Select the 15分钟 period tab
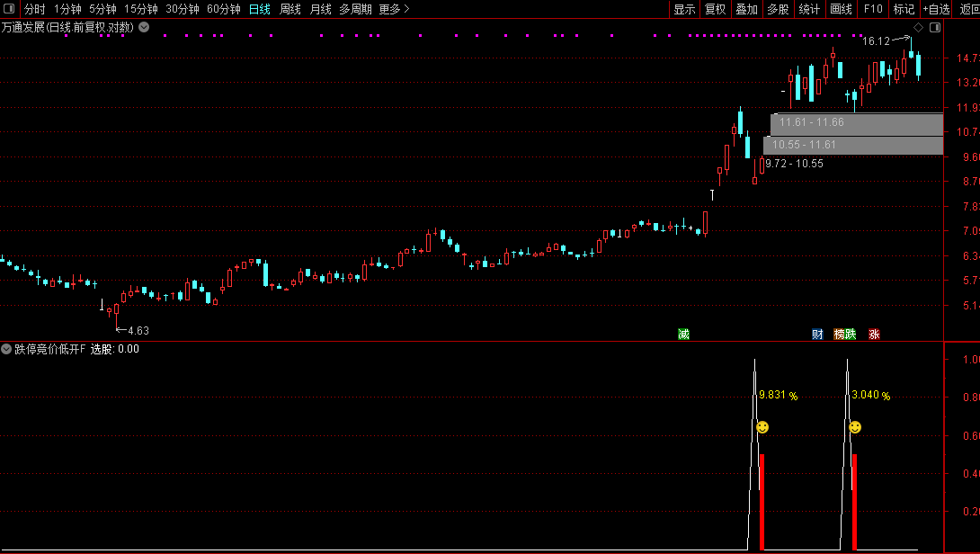This screenshot has height=554, width=980. [x=140, y=9]
